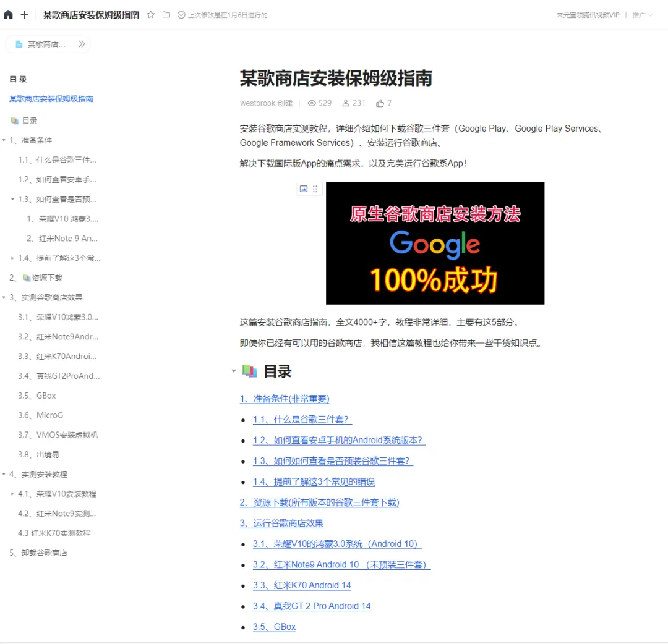Click the views eye icon beside 529

point(312,103)
